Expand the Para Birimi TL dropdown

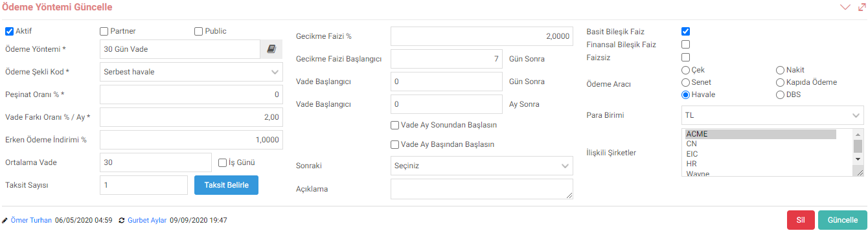[x=772, y=116]
